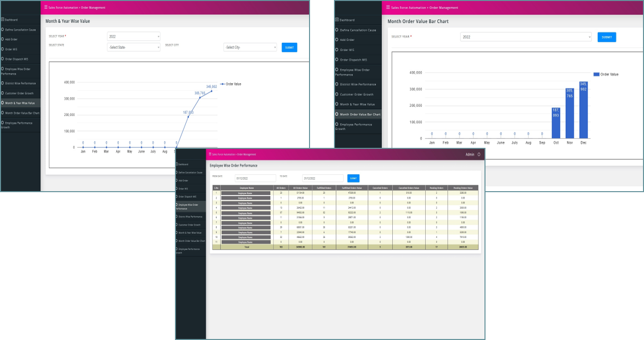
Task: Click Dashboard grid icon in Bar Chart window sidebar
Action: click(x=337, y=20)
